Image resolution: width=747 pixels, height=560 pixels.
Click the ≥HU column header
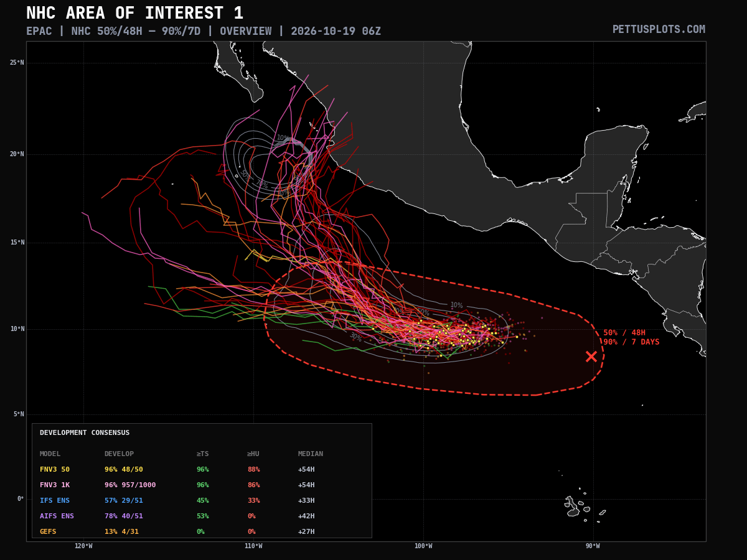point(253,454)
